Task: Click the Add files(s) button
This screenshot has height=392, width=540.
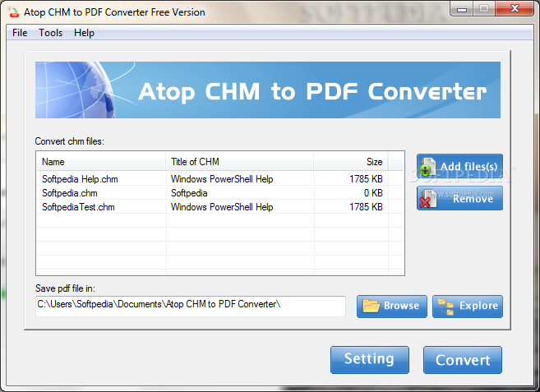Action: click(x=459, y=166)
